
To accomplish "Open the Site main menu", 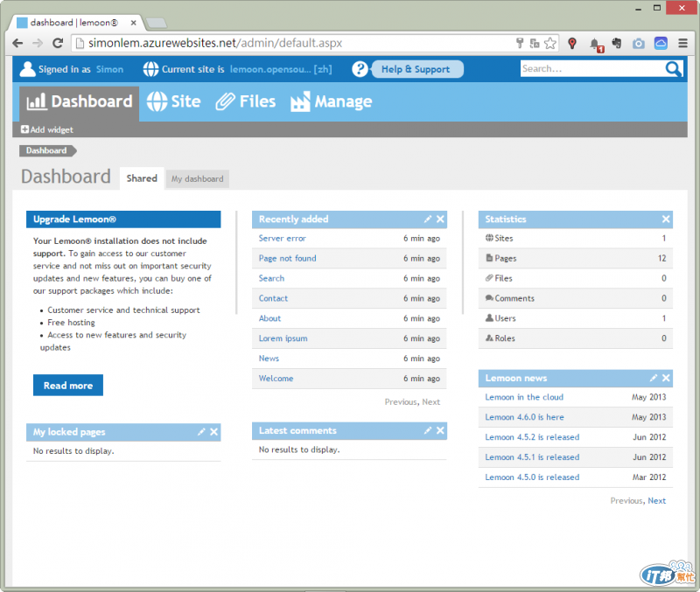I will (x=173, y=101).
